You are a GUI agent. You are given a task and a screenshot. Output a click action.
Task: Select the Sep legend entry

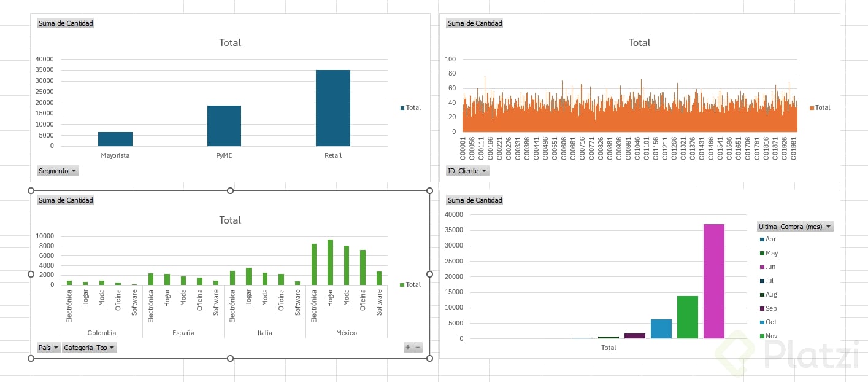click(768, 308)
